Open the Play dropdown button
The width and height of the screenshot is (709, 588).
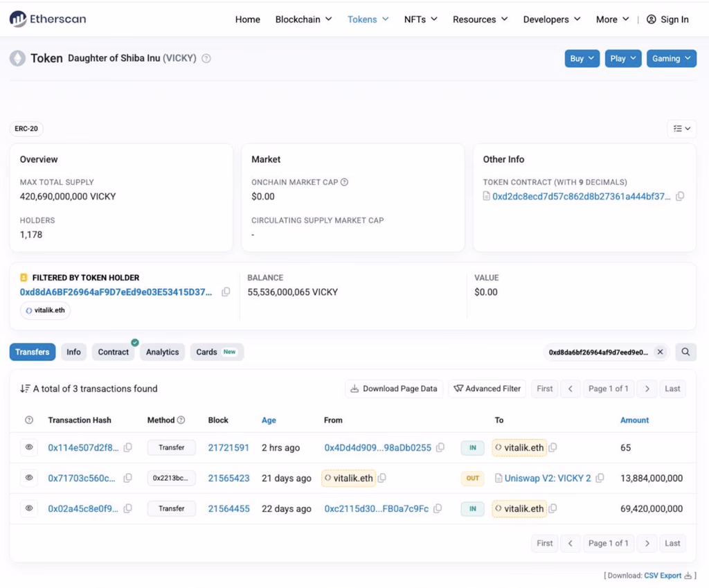623,58
